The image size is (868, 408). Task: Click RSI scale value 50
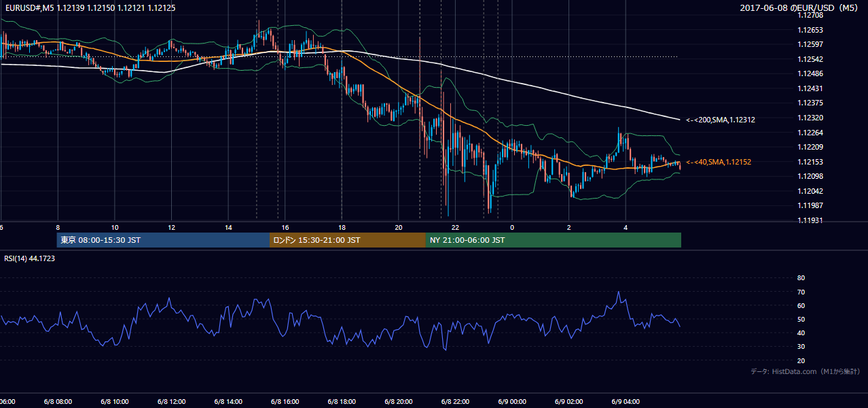801,319
